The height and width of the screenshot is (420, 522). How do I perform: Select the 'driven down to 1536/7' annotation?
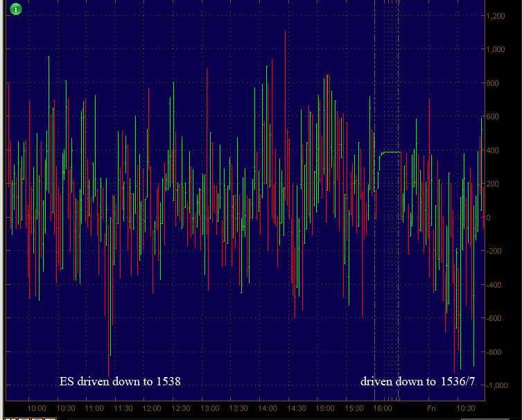tap(418, 381)
